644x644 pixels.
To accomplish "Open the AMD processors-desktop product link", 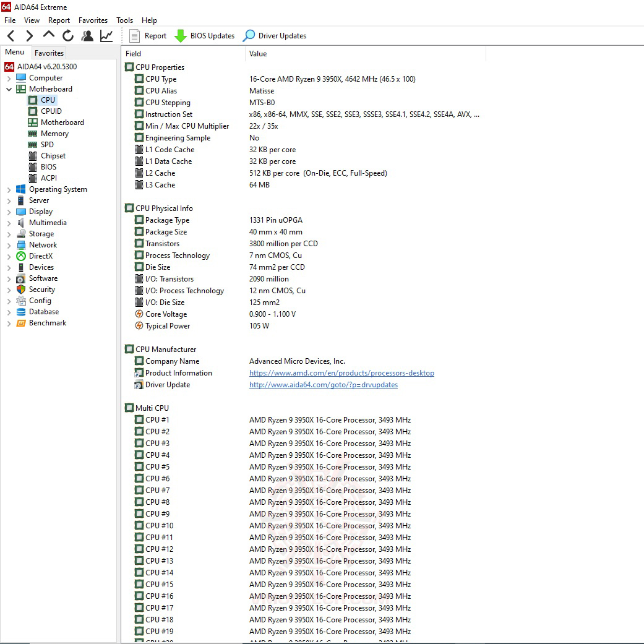I will coord(341,373).
